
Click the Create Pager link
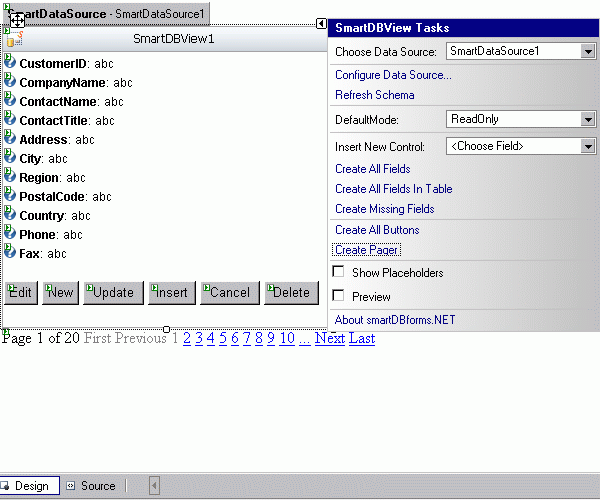click(x=367, y=250)
